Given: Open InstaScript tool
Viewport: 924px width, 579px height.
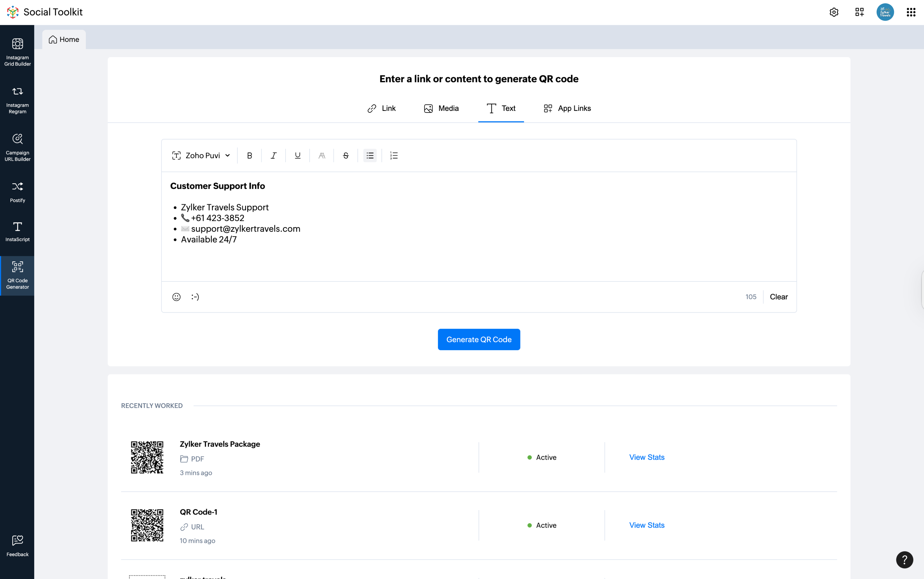Looking at the screenshot, I should tap(17, 232).
